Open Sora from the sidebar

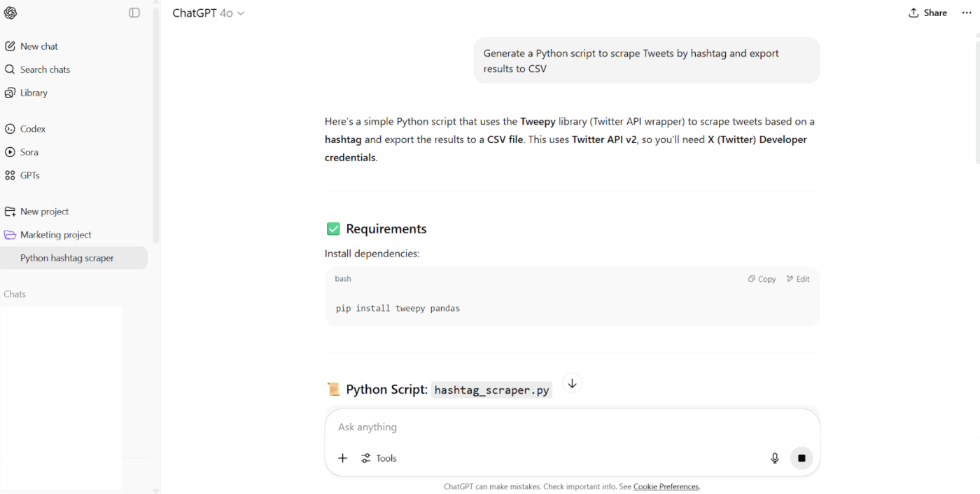29,152
